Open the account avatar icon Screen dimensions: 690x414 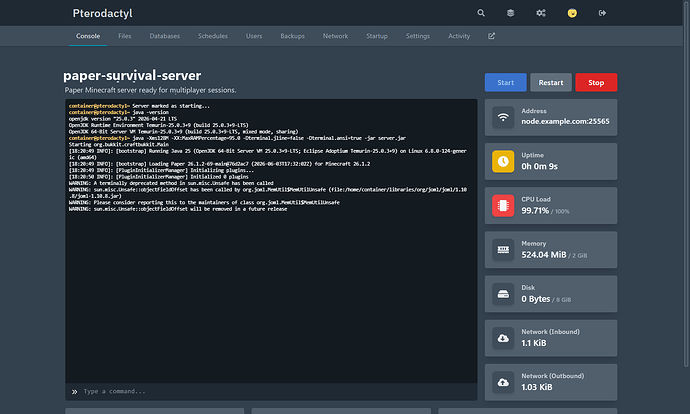(572, 13)
